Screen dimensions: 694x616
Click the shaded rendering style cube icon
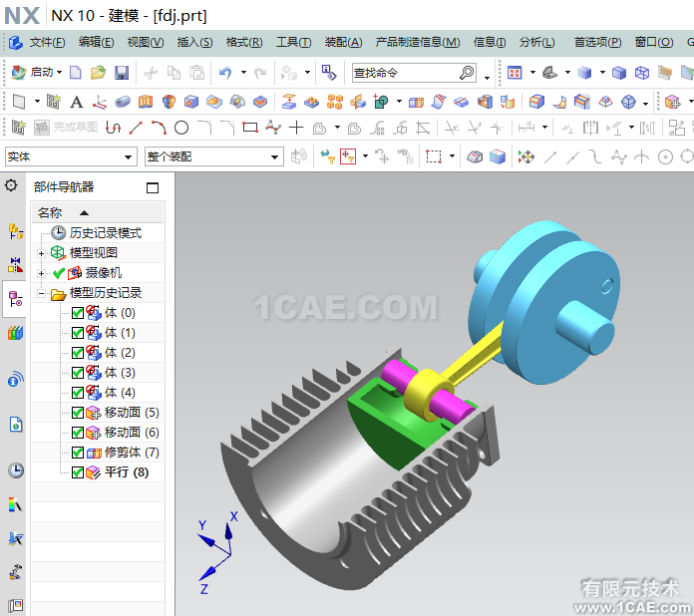[584, 72]
